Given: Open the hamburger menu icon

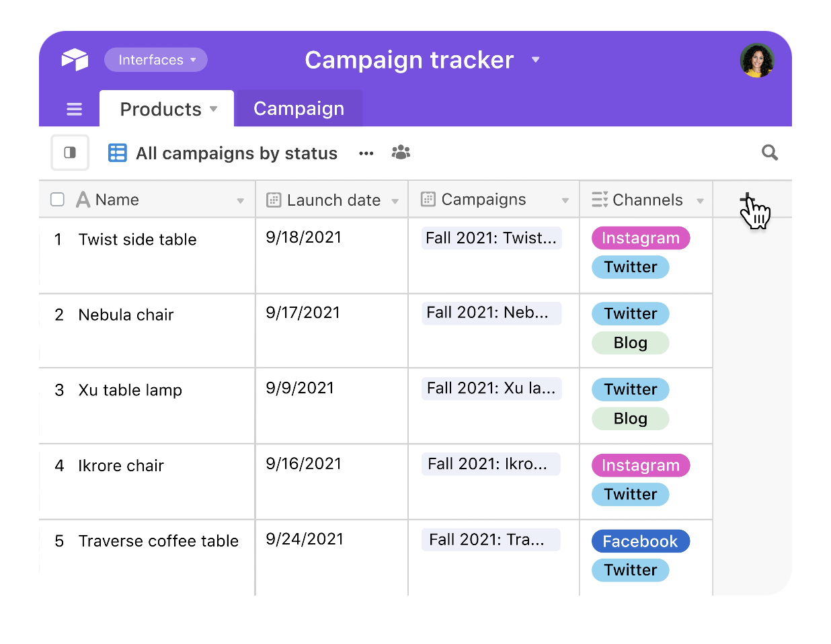Looking at the screenshot, I should (75, 109).
